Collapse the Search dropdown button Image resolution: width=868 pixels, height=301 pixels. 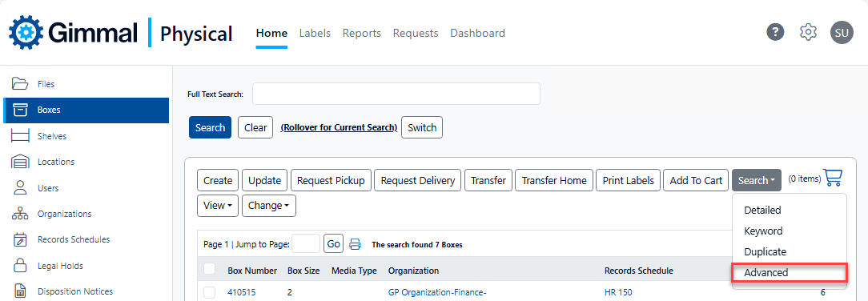pos(756,180)
